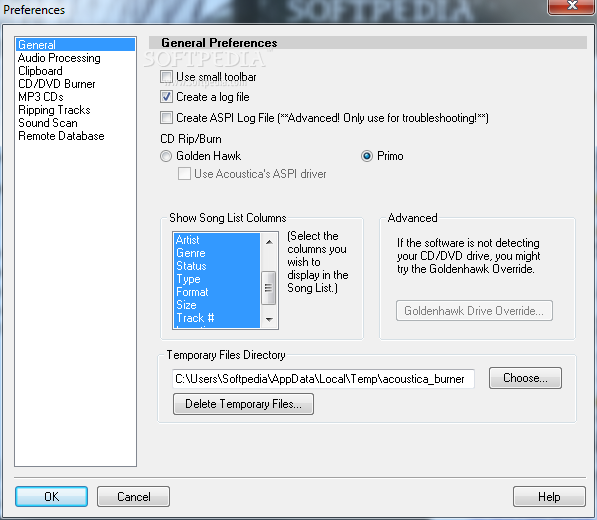
Task: Select General in the preferences list
Action: pos(75,45)
